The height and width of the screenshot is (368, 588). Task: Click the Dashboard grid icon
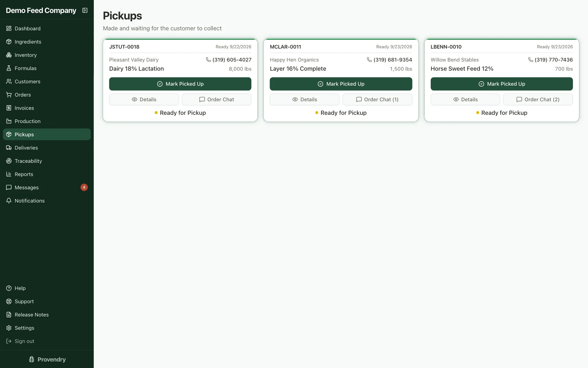coord(9,28)
